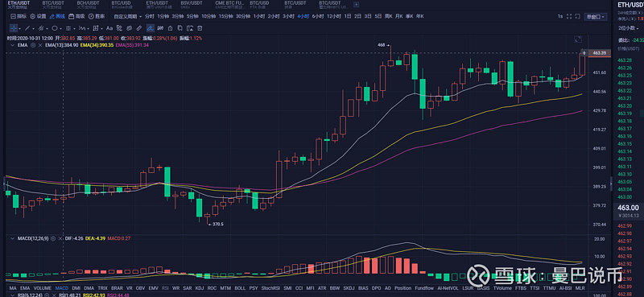The width and height of the screenshot is (644, 297).
Task: Toggle the StochRSI indicator
Action: (270, 288)
